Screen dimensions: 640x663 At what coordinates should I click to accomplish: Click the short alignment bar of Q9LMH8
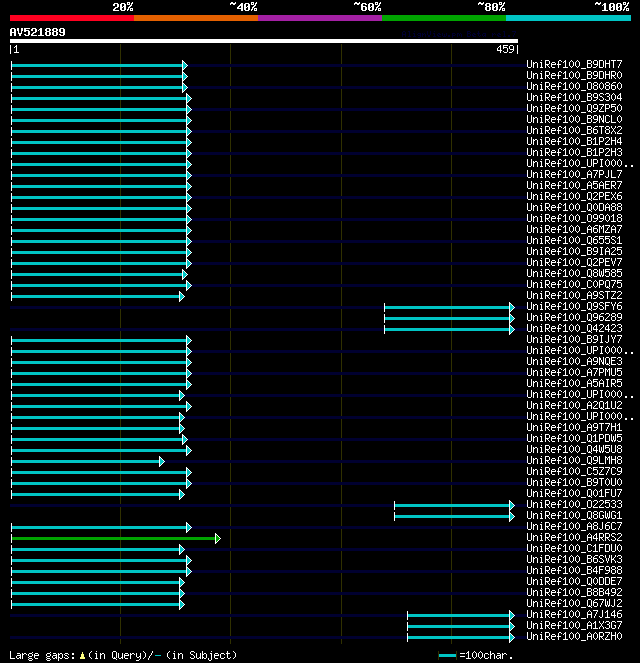tap(88, 461)
